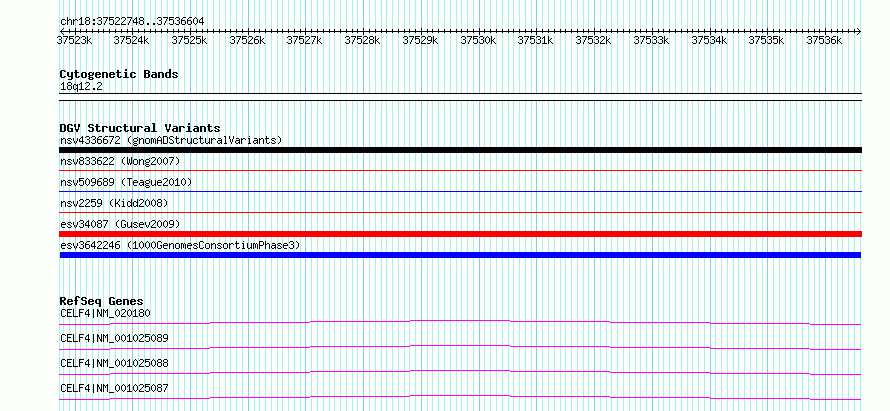890x411 pixels.
Task: Pick the 37528k ruler mark
Action: click(363, 40)
